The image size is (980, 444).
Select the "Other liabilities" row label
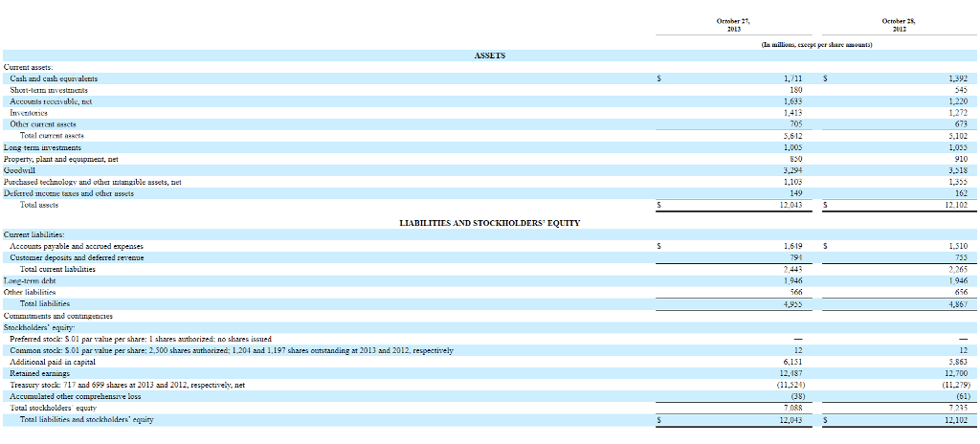click(x=30, y=292)
